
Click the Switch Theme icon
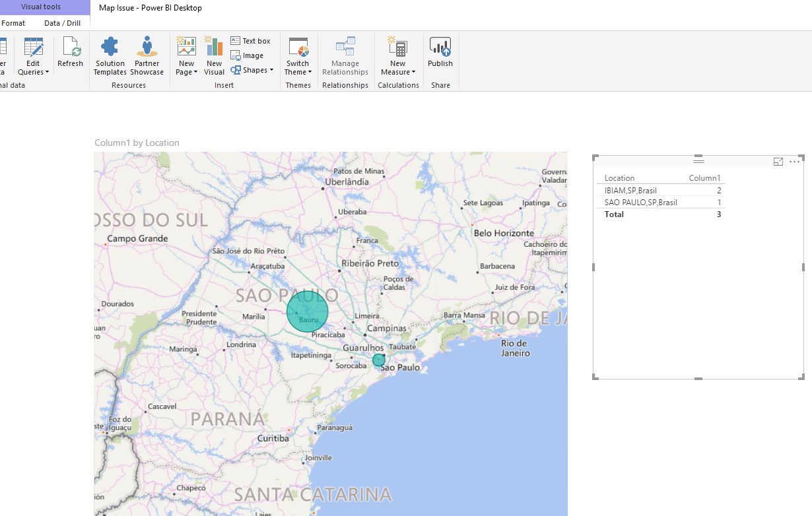(298, 48)
